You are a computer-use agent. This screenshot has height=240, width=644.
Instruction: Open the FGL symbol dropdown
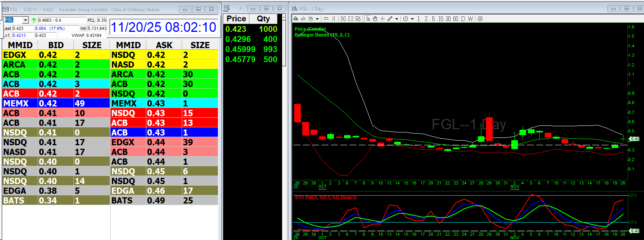[x=25, y=20]
